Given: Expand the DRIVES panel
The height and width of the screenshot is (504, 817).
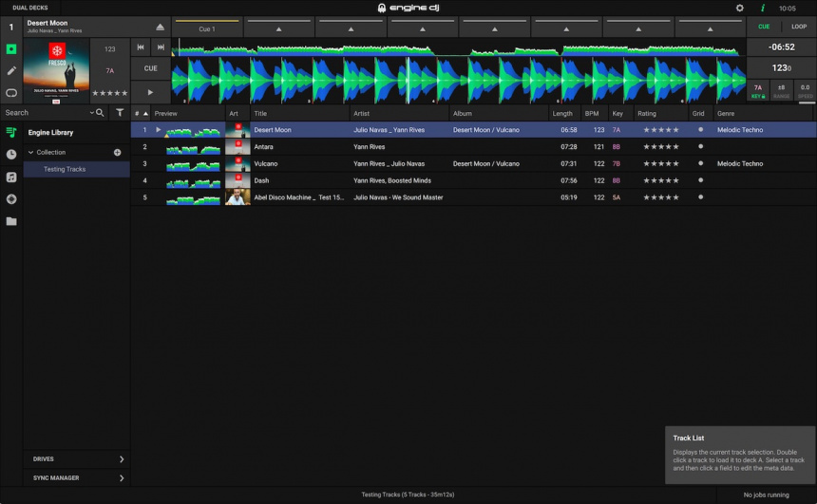Looking at the screenshot, I should 77,459.
